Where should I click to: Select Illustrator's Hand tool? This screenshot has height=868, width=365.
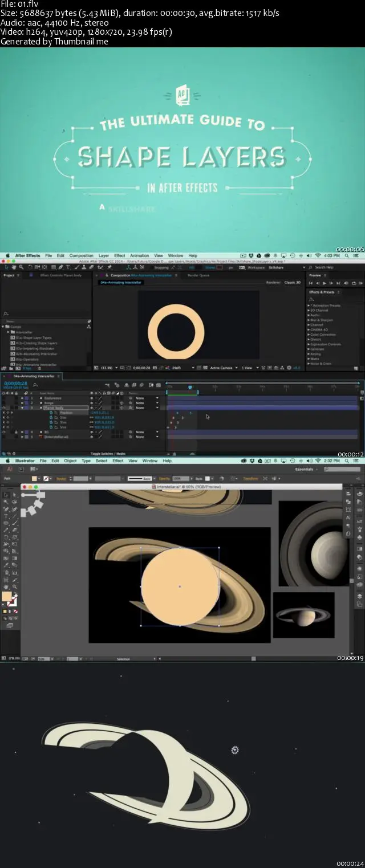coord(6,586)
